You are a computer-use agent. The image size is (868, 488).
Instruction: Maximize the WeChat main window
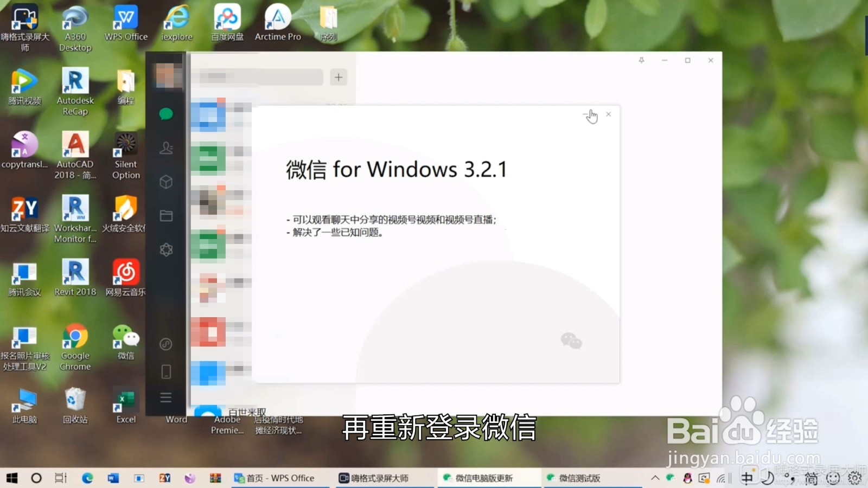tap(687, 60)
